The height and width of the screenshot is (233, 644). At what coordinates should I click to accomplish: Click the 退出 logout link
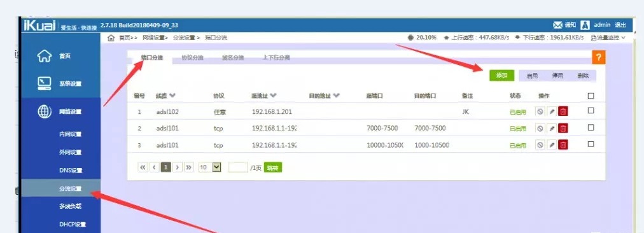[620, 25]
